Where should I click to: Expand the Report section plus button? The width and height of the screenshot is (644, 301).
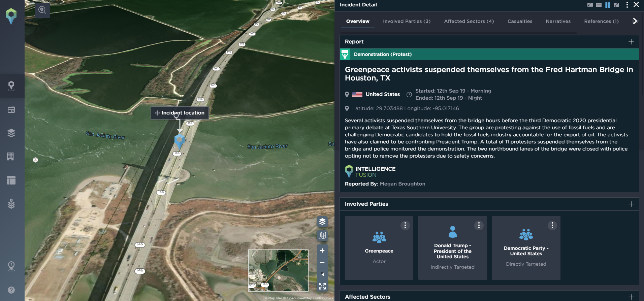click(631, 42)
